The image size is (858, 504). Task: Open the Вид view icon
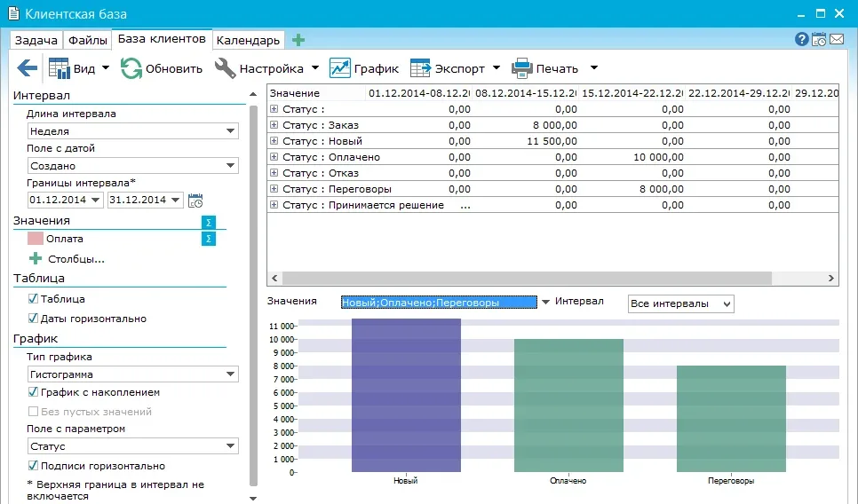[x=60, y=68]
